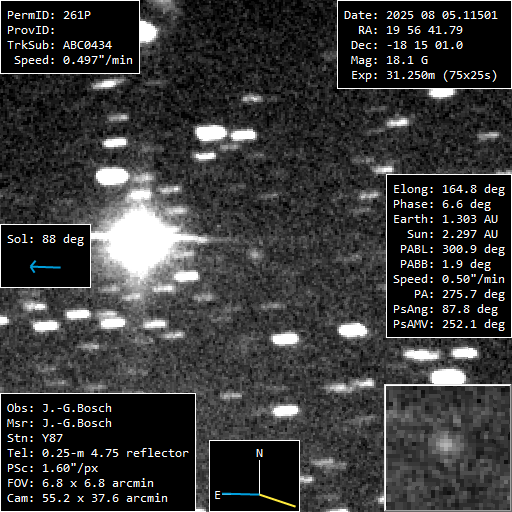Click the PermID 261P text
The width and height of the screenshot is (512, 512).
pos(49,15)
